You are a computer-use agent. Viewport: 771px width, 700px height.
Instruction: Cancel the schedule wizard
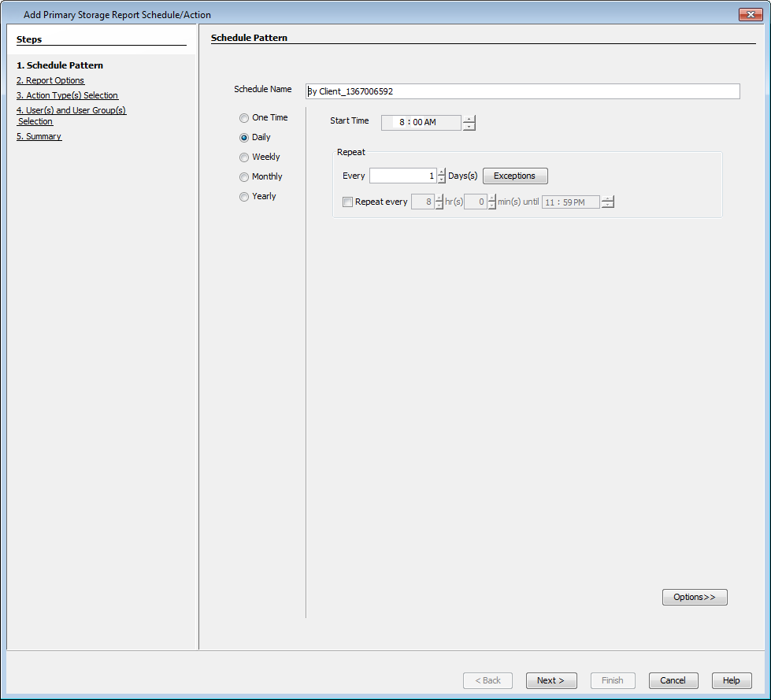tap(673, 680)
